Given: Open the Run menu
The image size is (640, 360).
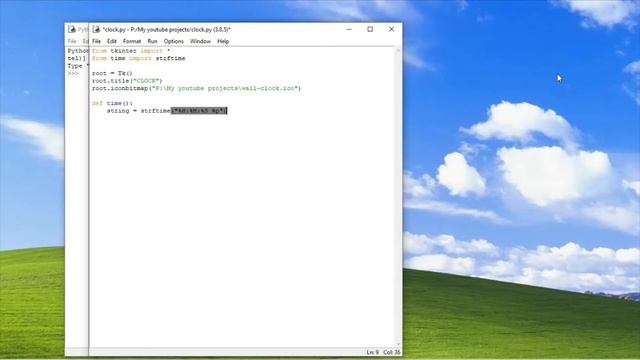Looking at the screenshot, I should click(x=152, y=41).
